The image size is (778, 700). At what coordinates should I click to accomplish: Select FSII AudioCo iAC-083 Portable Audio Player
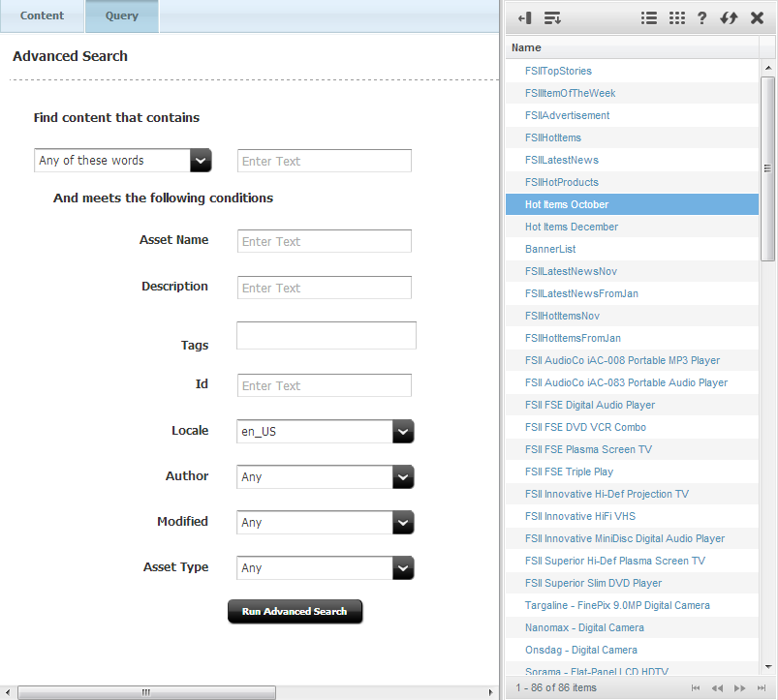pos(632,382)
